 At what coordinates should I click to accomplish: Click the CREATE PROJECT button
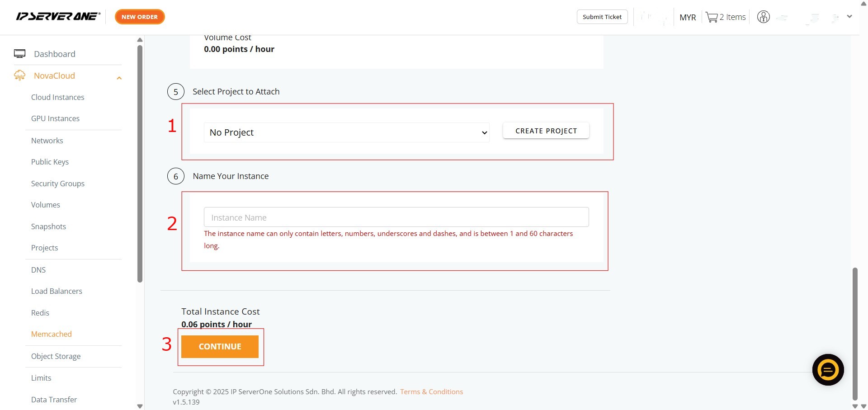[x=546, y=131]
